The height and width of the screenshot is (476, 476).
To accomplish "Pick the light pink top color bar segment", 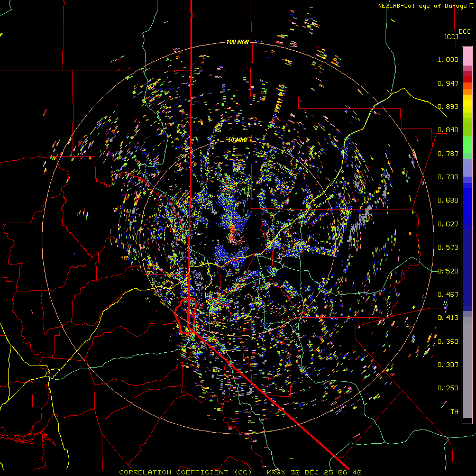I will coord(467,56).
